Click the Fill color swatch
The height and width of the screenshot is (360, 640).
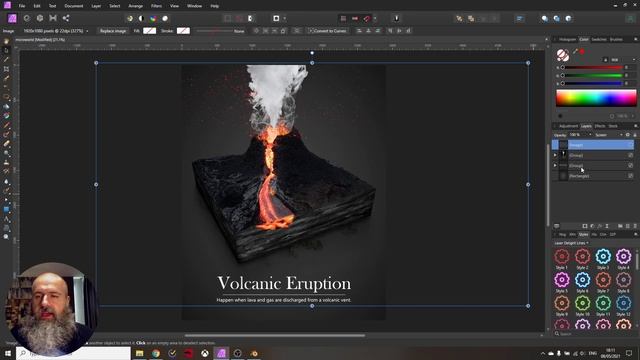click(149, 31)
